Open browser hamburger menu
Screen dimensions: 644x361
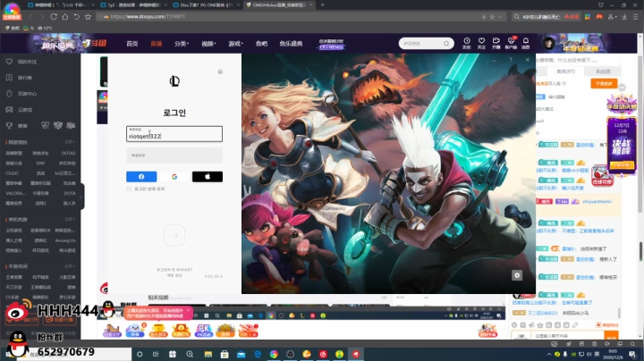click(x=635, y=17)
